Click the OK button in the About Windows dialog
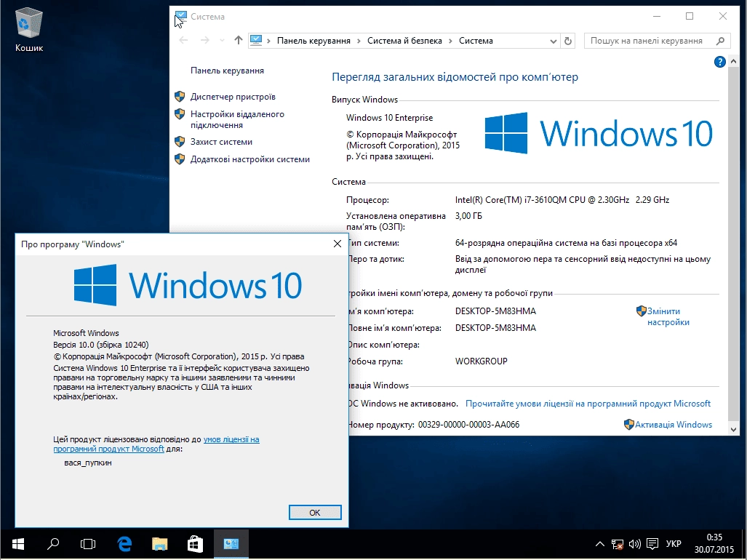Viewport: 747px width, 560px height. click(x=315, y=513)
